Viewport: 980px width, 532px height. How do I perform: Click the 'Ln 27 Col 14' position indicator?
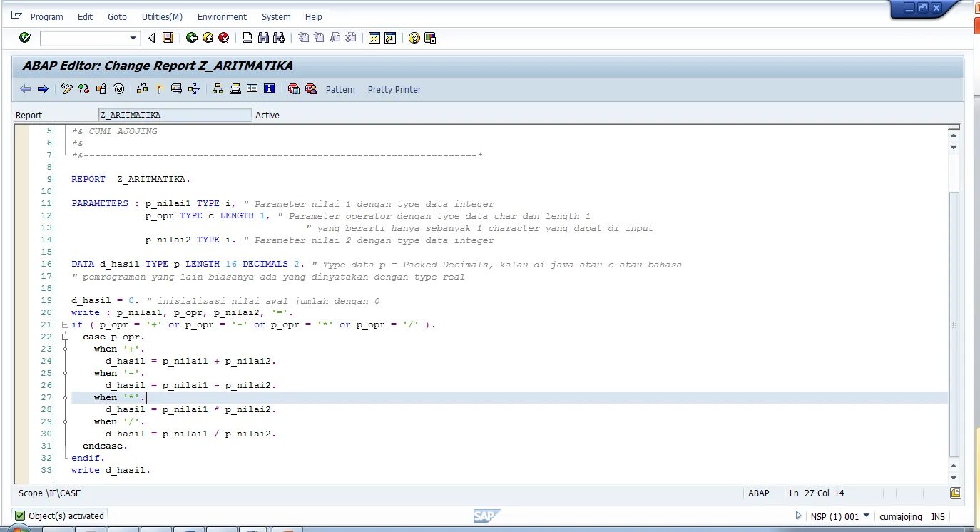click(x=817, y=493)
